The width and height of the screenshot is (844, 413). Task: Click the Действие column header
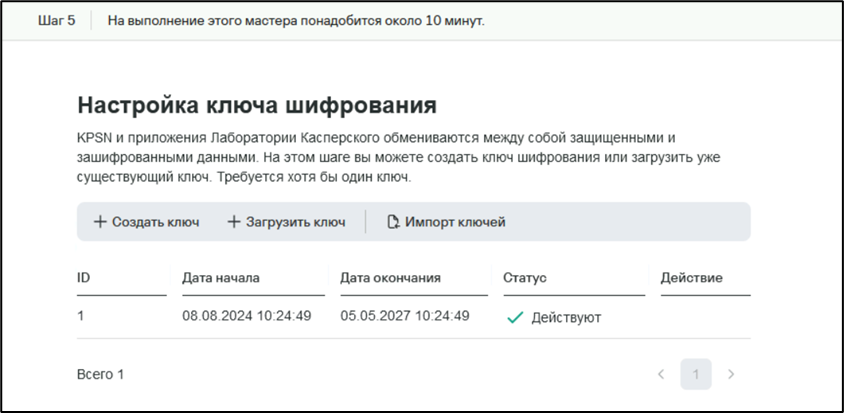pyautogui.click(x=691, y=277)
